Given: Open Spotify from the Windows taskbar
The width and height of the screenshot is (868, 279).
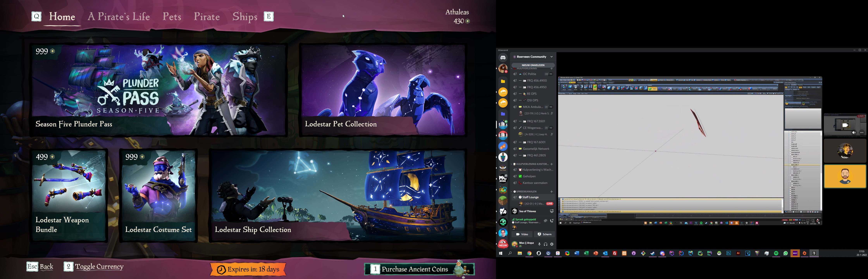Looking at the screenshot, I should pos(776,253).
